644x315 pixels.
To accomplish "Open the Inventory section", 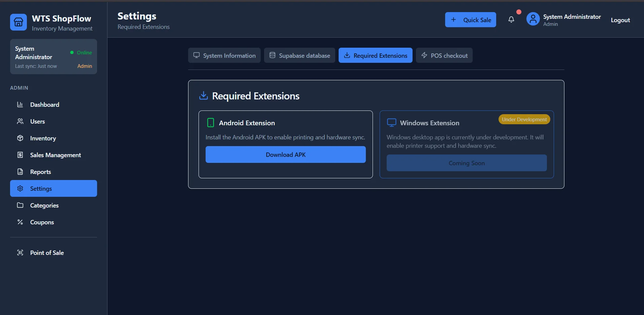I will (53, 138).
